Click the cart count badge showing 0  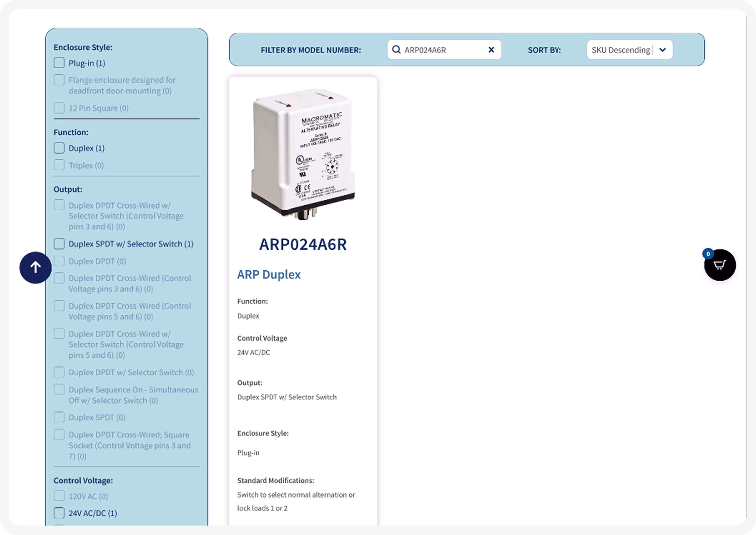pyautogui.click(x=708, y=254)
